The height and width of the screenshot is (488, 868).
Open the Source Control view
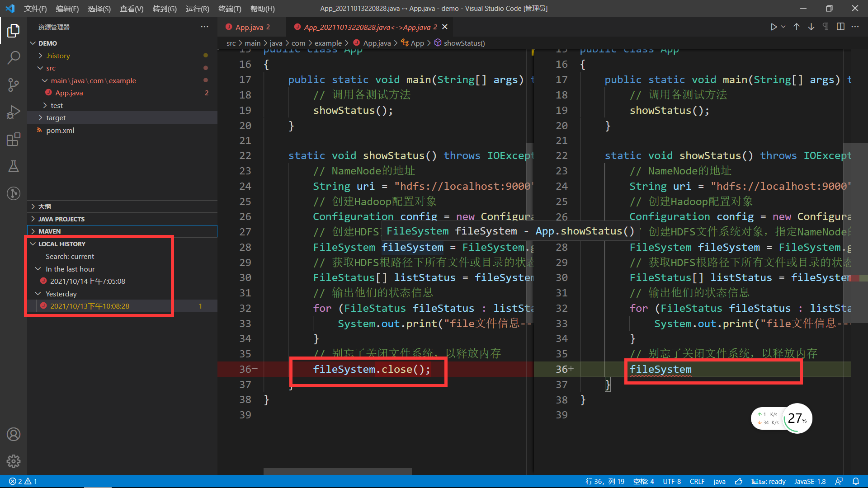click(14, 84)
